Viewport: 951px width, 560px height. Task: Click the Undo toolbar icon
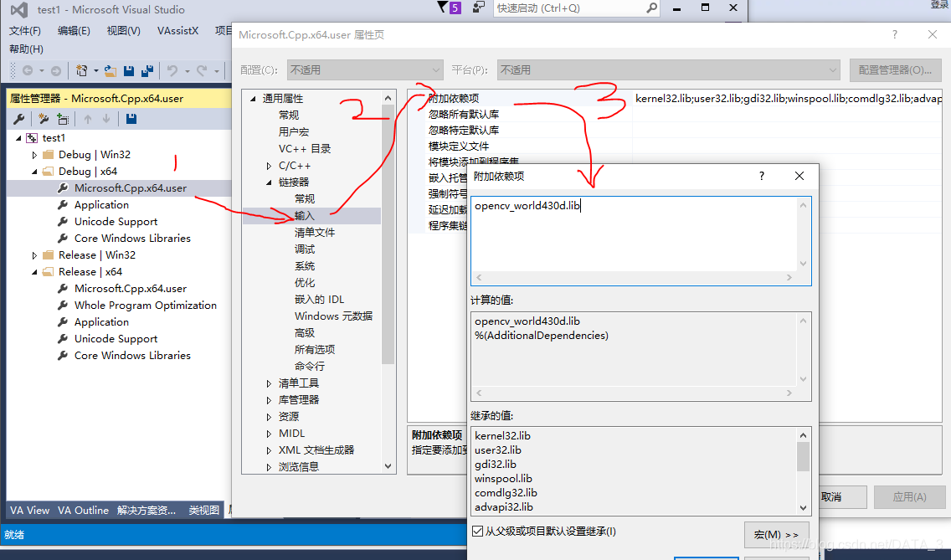pos(172,71)
